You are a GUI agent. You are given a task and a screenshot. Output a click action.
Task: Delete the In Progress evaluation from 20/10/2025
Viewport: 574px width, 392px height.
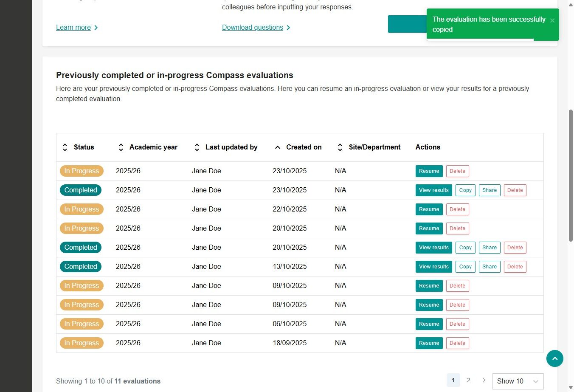click(458, 228)
